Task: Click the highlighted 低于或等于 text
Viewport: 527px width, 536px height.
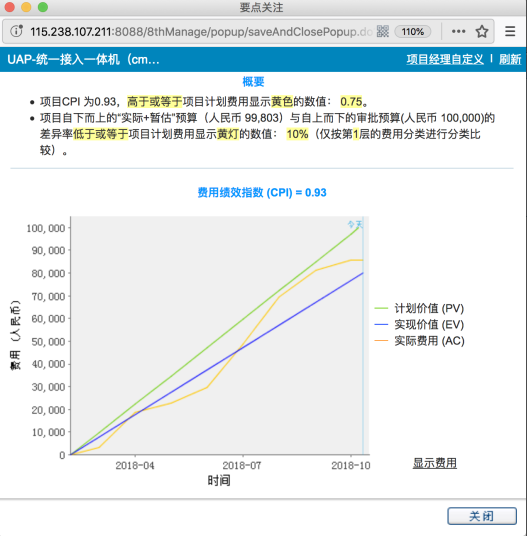Action: pyautogui.click(x=100, y=134)
